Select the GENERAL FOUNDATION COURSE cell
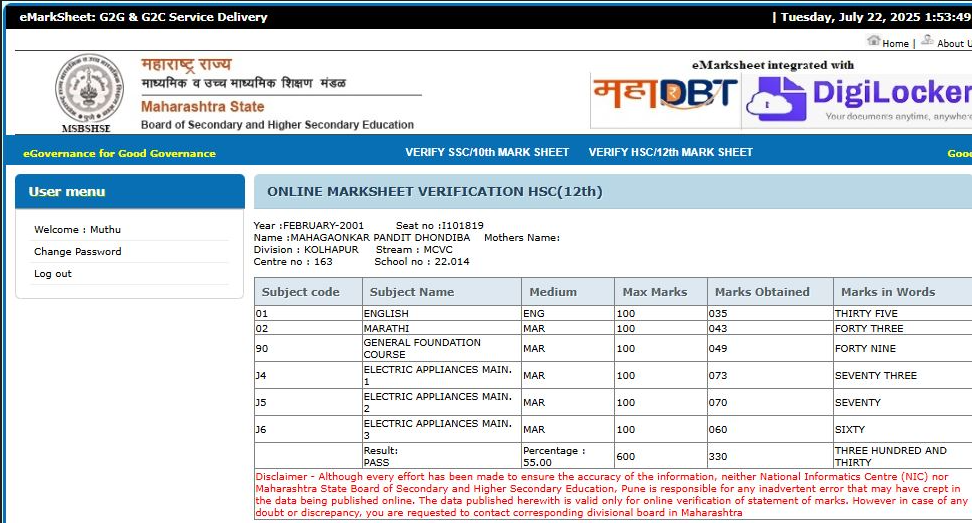 [422, 348]
